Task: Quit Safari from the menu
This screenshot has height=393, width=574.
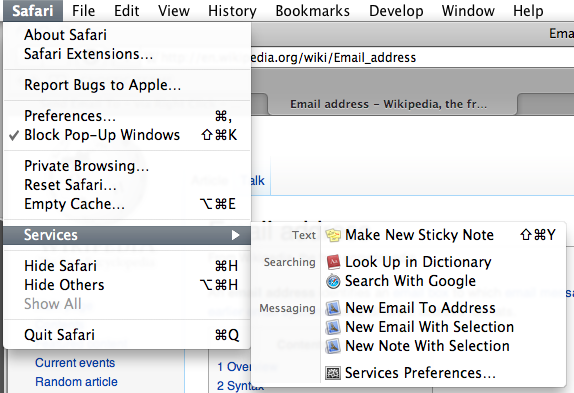Action: [127, 335]
